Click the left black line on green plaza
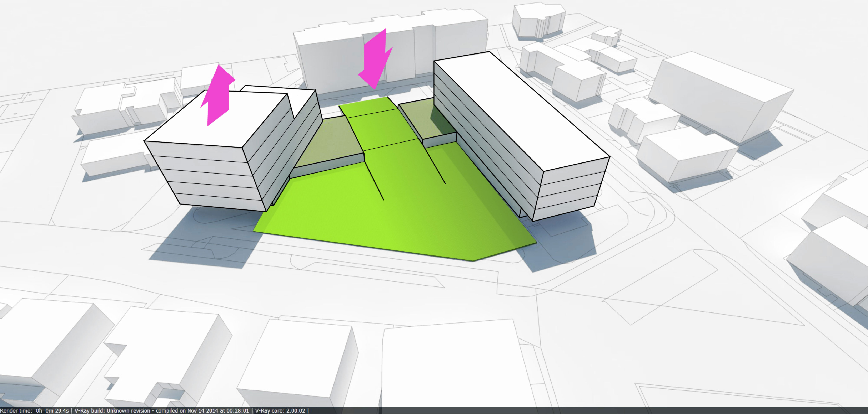 click(375, 181)
